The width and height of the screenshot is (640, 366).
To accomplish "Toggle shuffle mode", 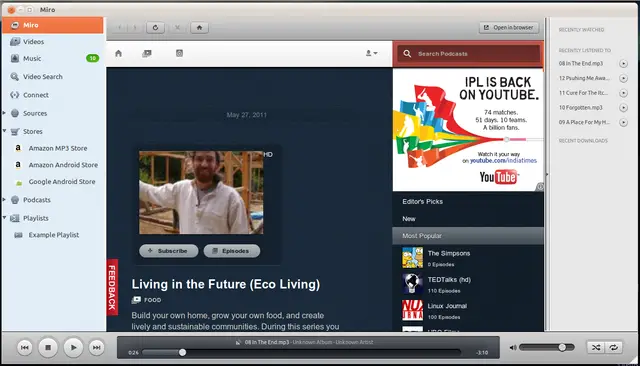I will coord(596,347).
